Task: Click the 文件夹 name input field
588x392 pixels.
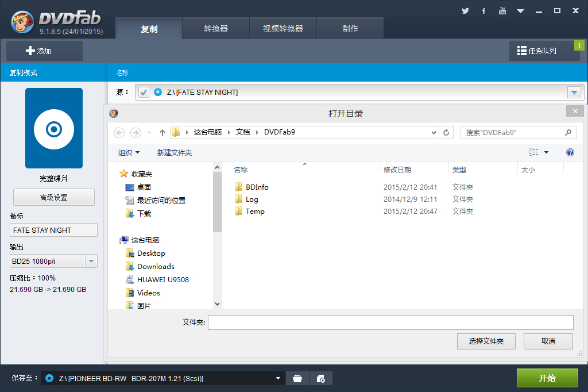Action: pyautogui.click(x=390, y=322)
